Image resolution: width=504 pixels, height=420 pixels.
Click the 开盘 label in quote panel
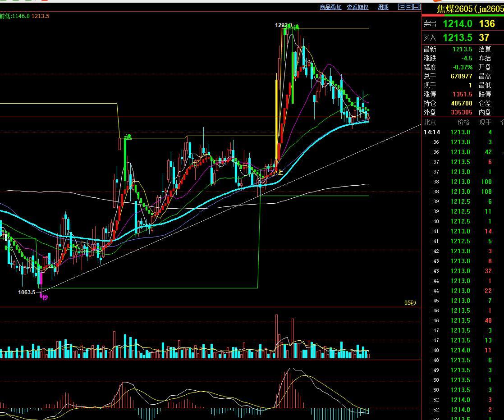point(485,67)
